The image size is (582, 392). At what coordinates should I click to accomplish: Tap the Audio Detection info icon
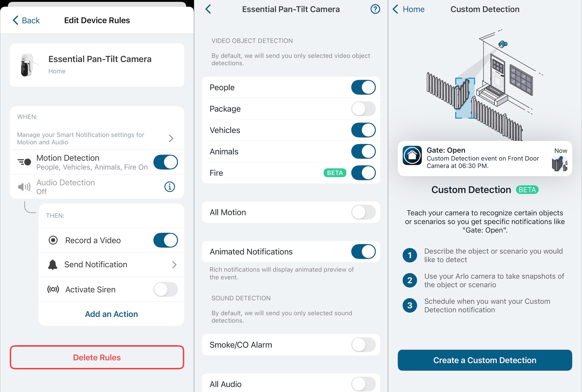coord(169,187)
